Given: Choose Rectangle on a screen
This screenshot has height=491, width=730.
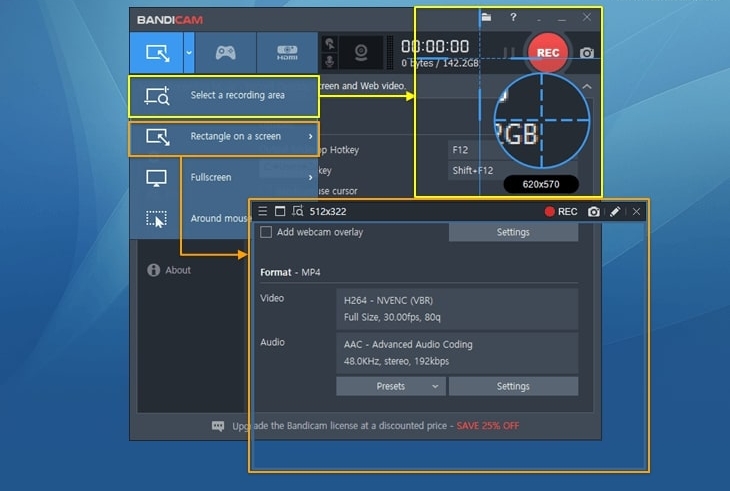Looking at the screenshot, I should [223, 138].
